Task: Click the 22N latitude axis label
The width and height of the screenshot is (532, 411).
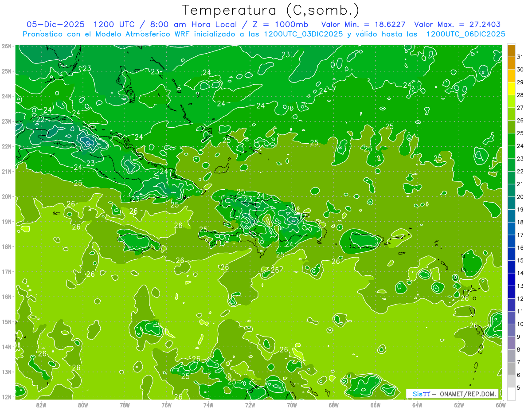Action: (7, 146)
